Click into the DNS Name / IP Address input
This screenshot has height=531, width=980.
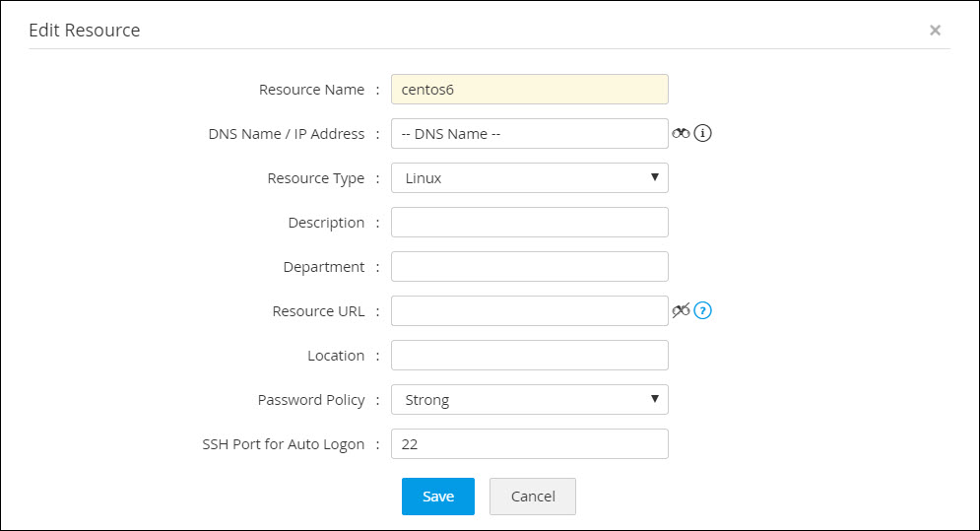(529, 134)
